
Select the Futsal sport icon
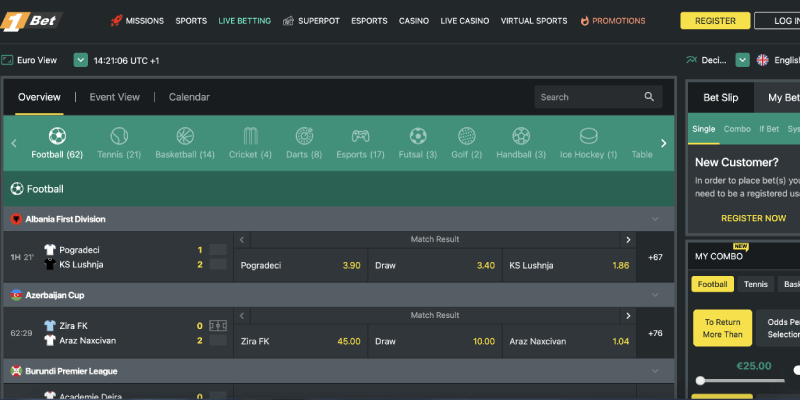[x=418, y=136]
